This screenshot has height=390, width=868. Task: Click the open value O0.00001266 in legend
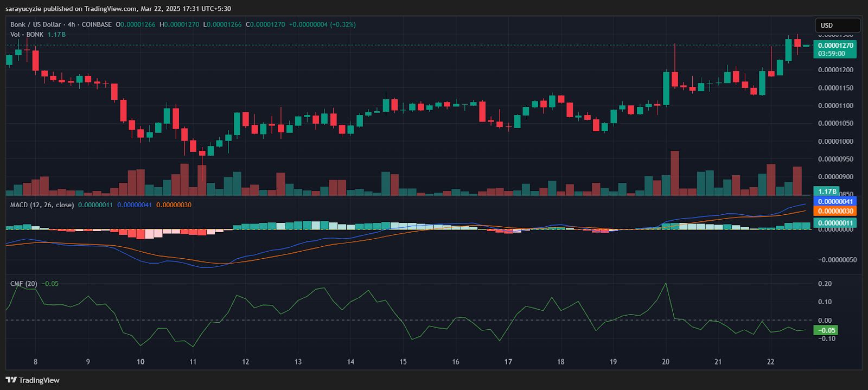tap(136, 24)
